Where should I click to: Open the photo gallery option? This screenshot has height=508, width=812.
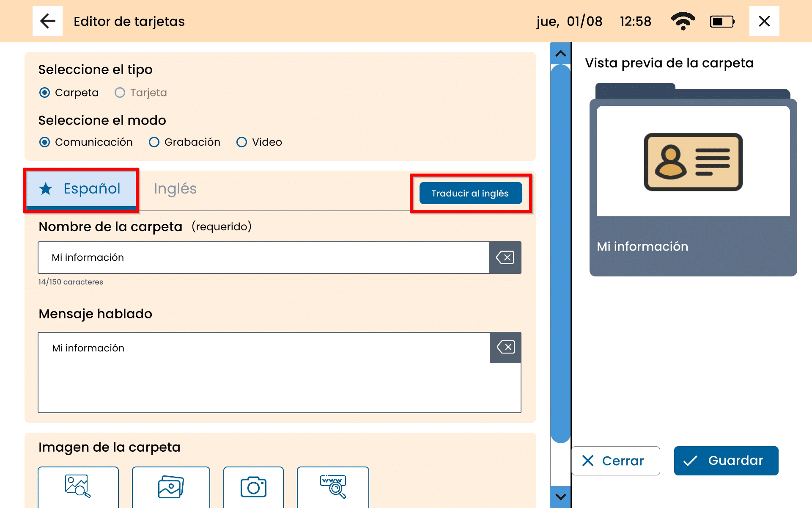tap(171, 487)
